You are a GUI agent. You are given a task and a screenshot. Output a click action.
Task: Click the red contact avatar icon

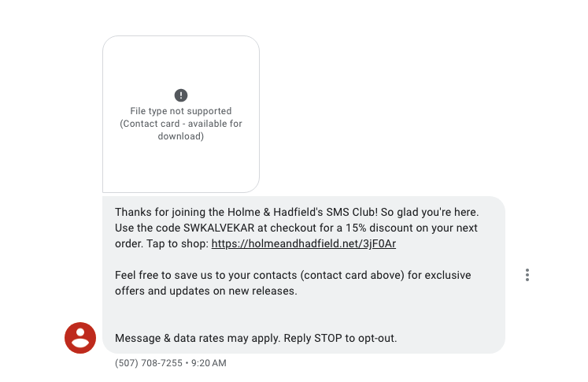(x=80, y=338)
